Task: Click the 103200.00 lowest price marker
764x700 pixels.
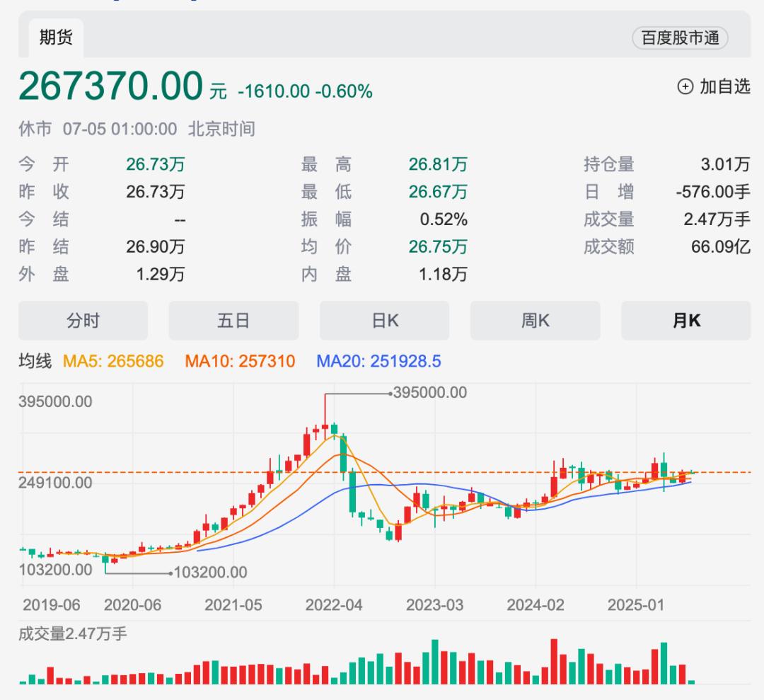Action: (211, 573)
